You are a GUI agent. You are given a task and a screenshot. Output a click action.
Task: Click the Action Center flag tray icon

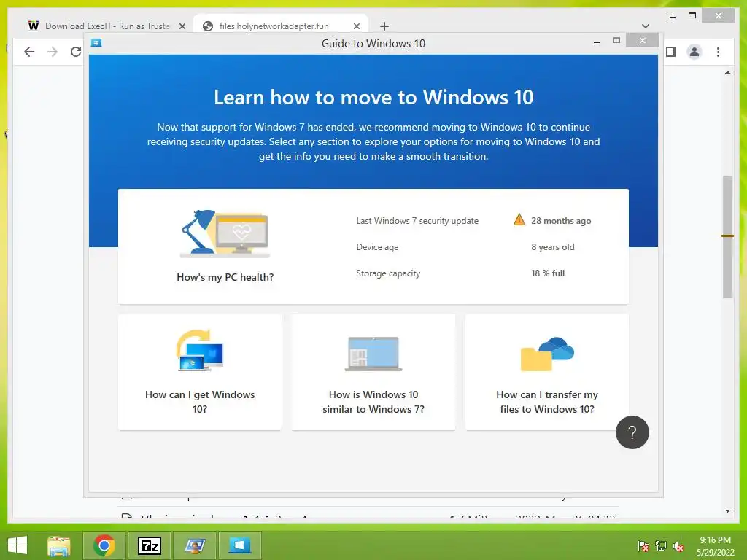[x=643, y=545]
